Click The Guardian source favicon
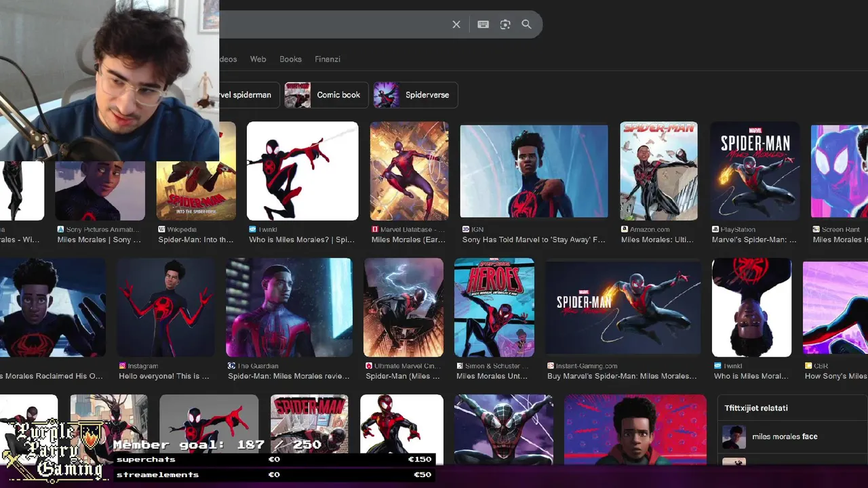The height and width of the screenshot is (488, 868). click(232, 366)
